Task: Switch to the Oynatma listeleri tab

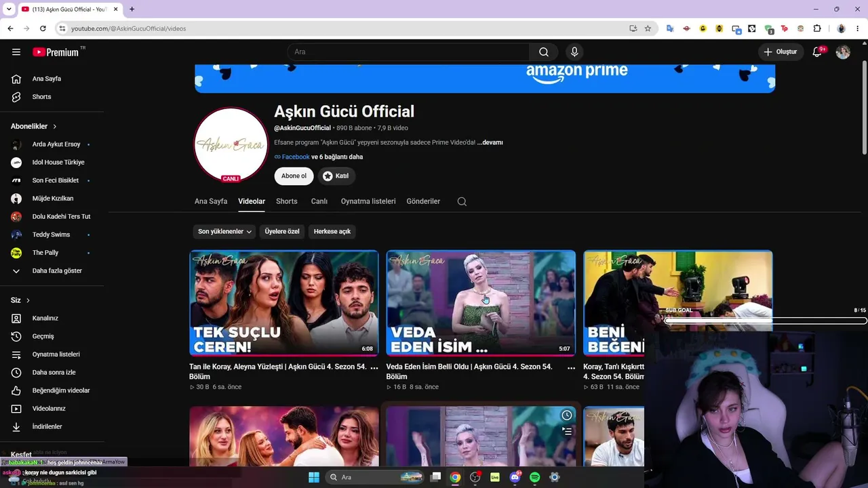Action: pos(368,201)
